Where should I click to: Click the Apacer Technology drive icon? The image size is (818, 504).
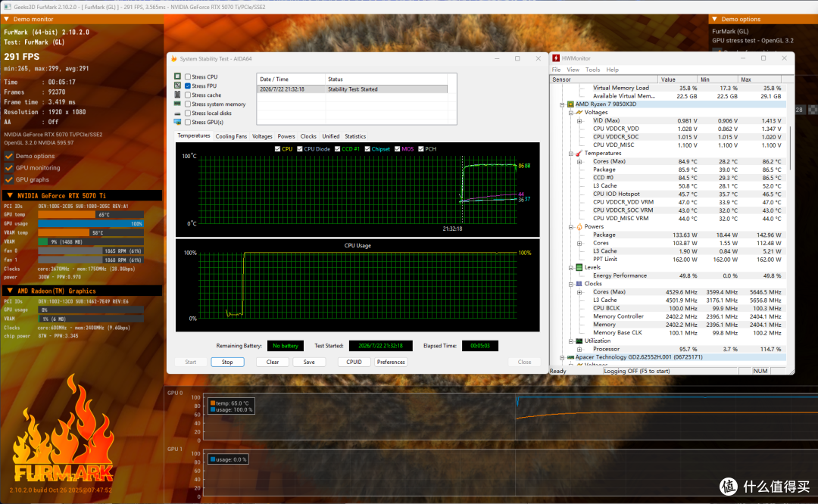(571, 357)
